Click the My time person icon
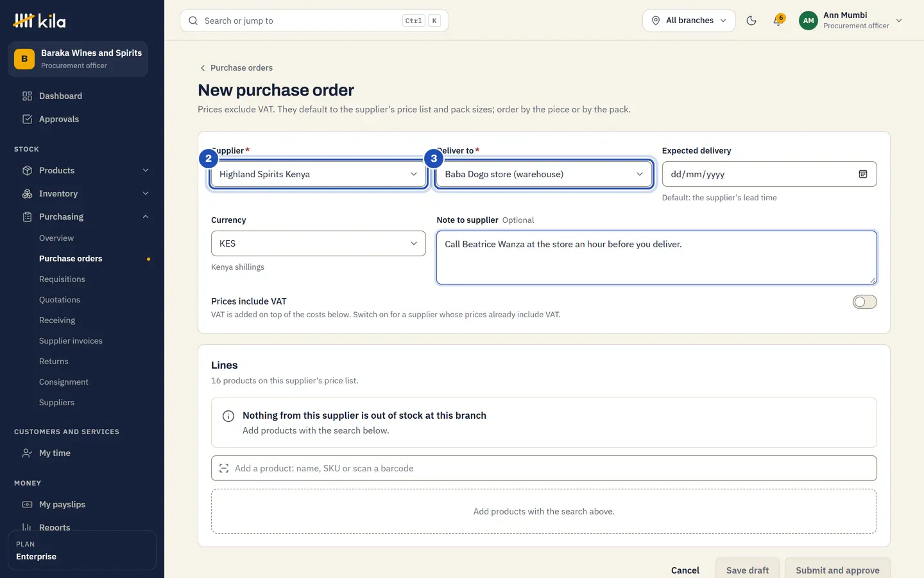Screen dimensions: 924x578 27,453
